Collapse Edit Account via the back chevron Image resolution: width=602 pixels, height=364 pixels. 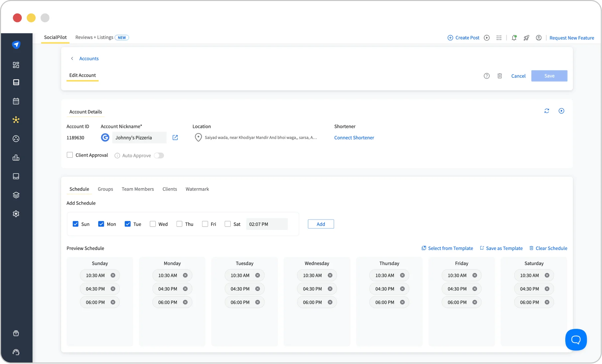coord(72,58)
